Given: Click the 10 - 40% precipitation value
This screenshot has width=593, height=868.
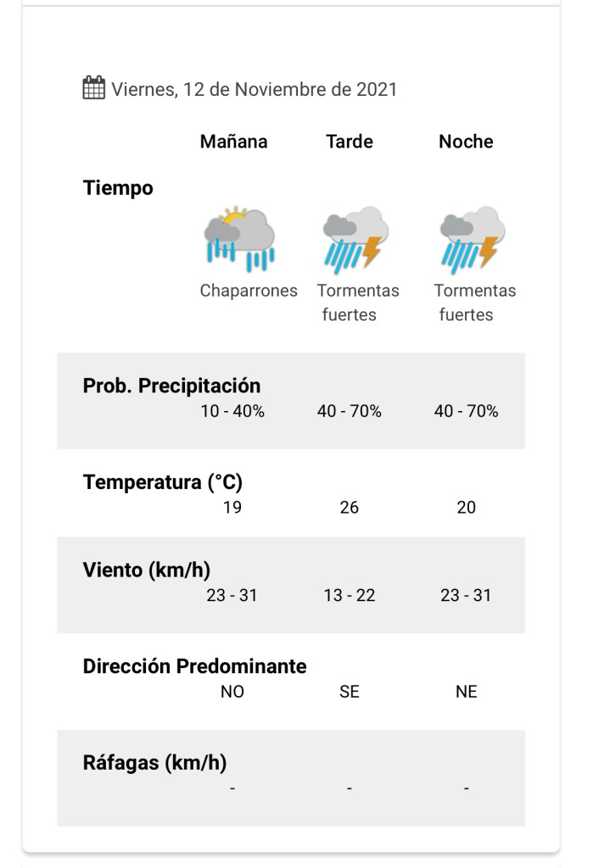Looking at the screenshot, I should (x=232, y=412).
